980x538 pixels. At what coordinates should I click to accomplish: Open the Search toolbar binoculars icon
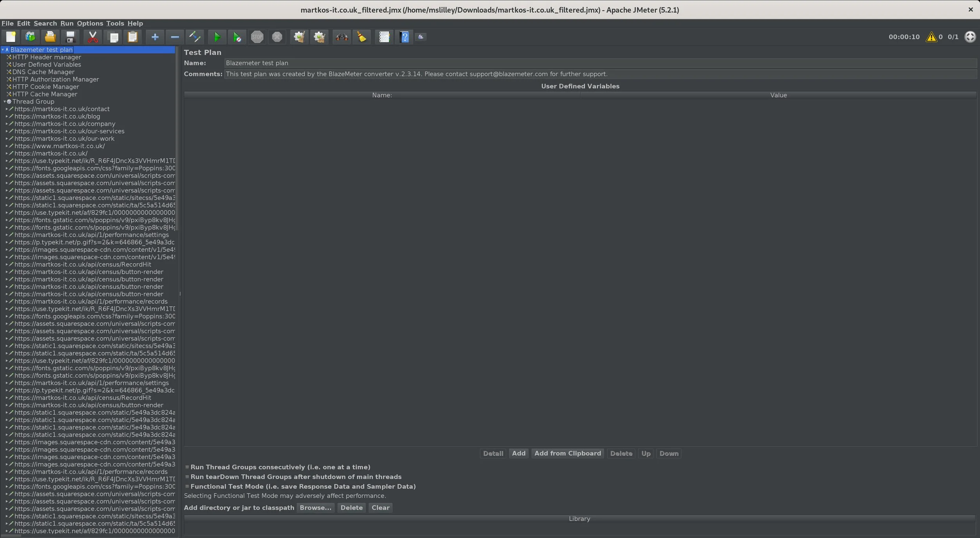tap(341, 36)
